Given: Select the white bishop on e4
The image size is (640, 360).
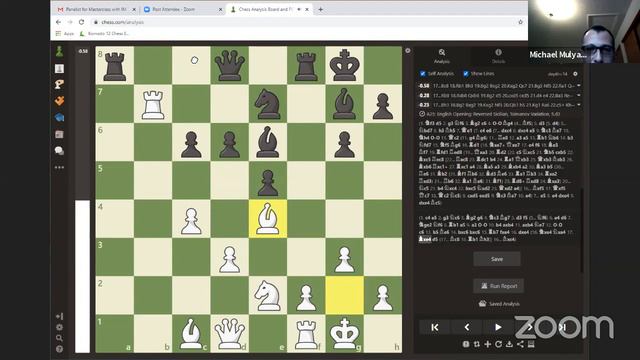Looking at the screenshot, I should click(268, 219).
